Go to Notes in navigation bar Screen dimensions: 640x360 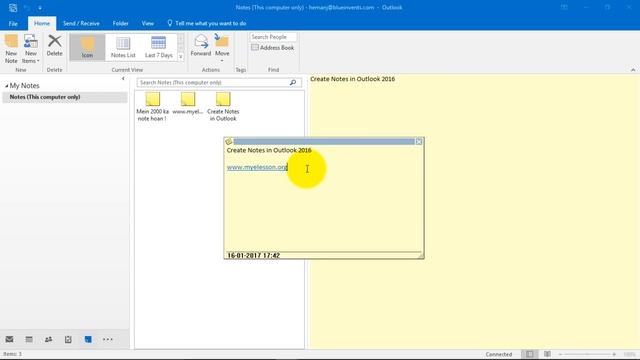pos(88,339)
